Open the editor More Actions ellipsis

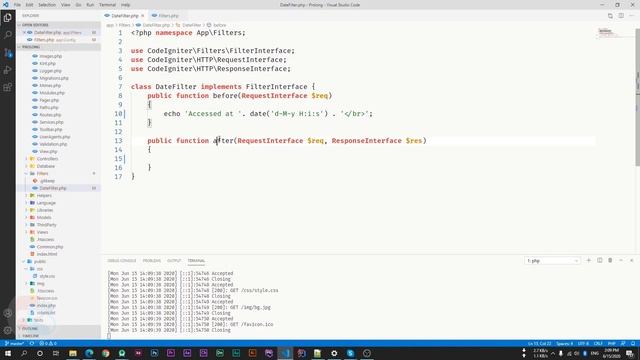click(632, 16)
